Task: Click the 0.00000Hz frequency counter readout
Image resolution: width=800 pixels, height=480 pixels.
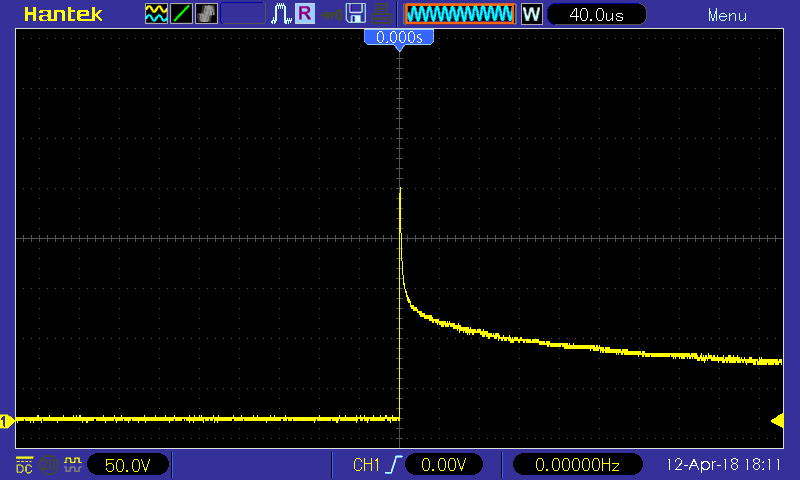Action: coord(577,465)
